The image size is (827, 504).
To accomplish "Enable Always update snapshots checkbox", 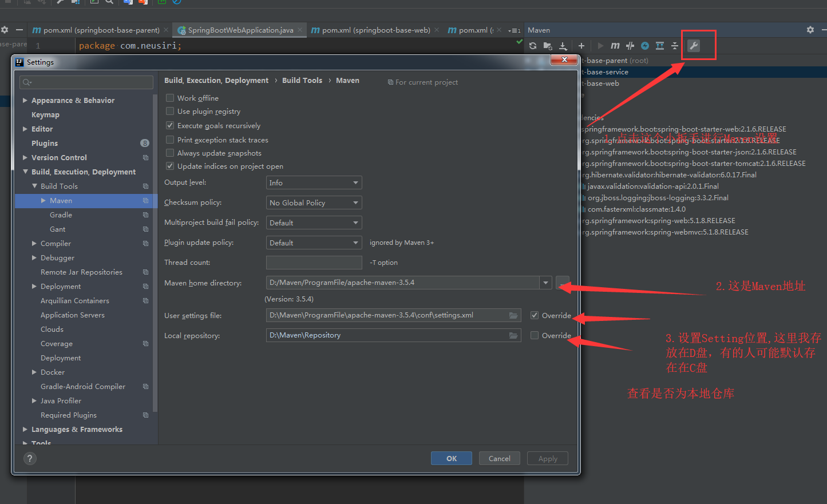I will pos(170,153).
